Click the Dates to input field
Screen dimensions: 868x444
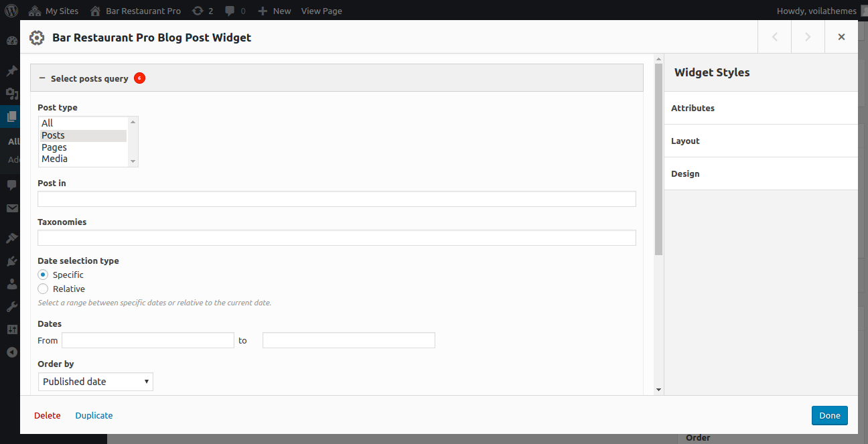[x=349, y=340]
